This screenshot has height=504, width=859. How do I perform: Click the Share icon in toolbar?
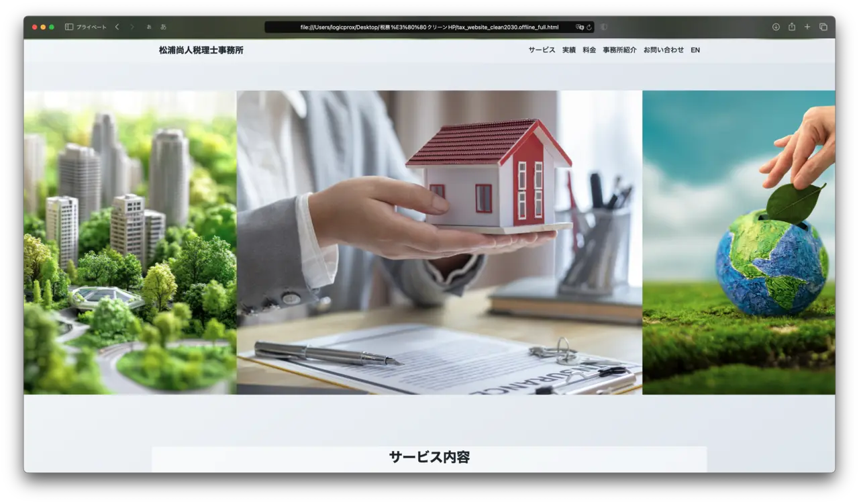792,27
